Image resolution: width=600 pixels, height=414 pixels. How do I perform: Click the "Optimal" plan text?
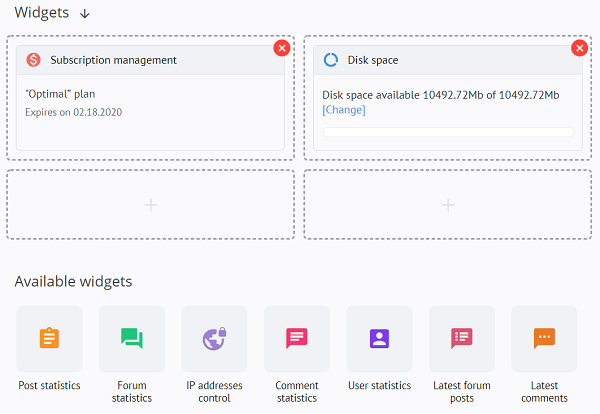point(60,94)
